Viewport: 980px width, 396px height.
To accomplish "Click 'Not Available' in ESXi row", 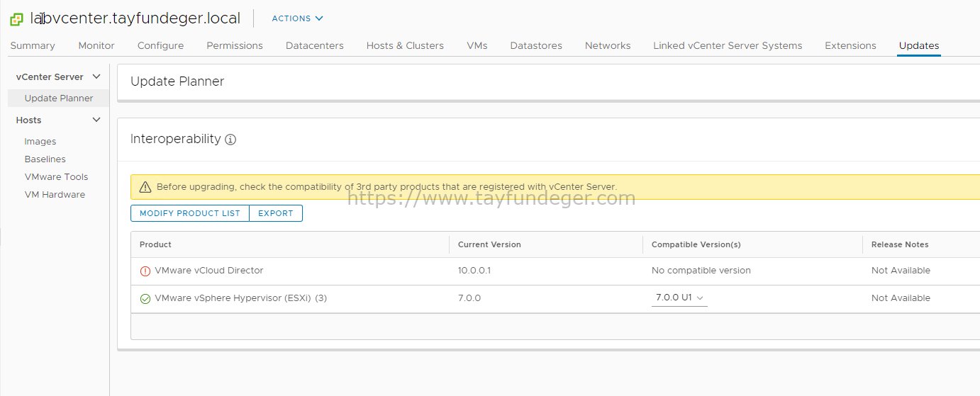I will point(901,298).
